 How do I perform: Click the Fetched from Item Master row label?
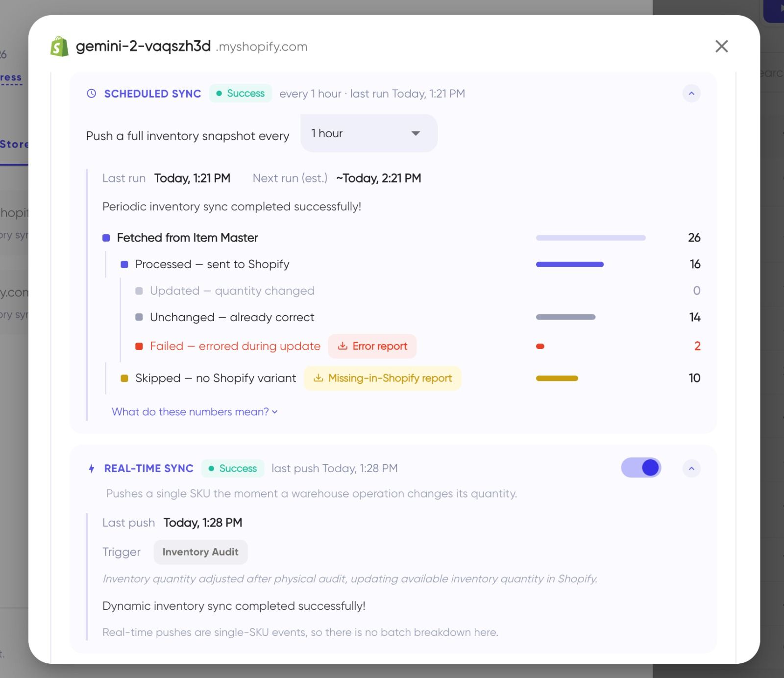click(x=187, y=238)
